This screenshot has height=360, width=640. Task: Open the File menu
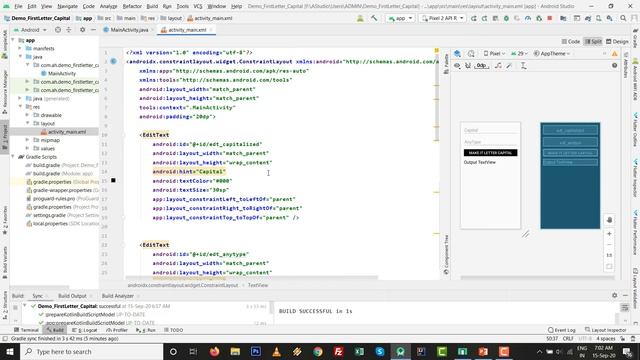coord(18,6)
